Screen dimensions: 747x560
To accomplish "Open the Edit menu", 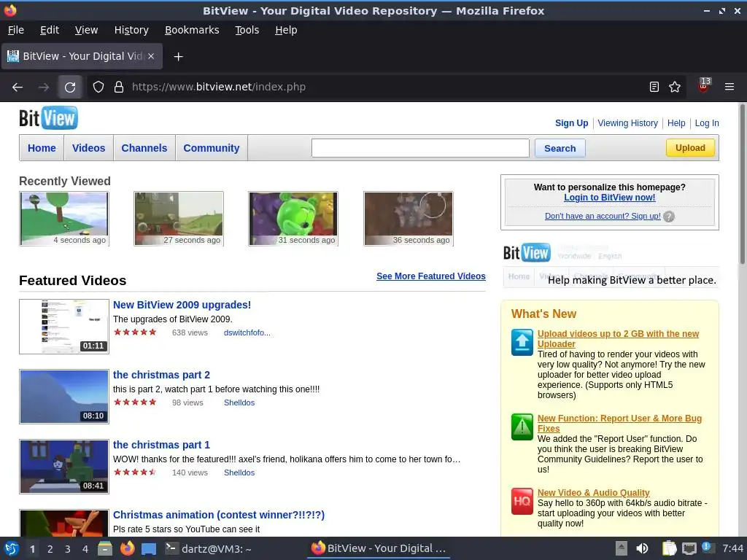I will [x=50, y=30].
